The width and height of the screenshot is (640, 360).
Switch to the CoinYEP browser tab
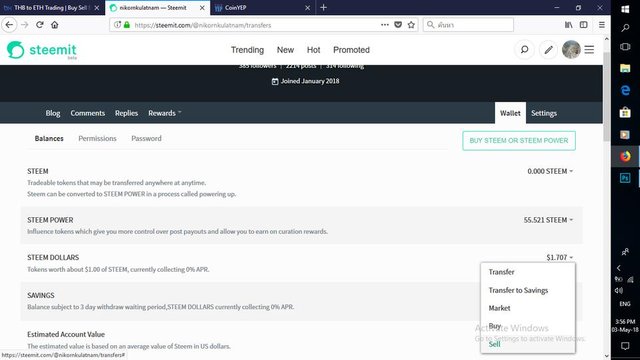point(260,7)
